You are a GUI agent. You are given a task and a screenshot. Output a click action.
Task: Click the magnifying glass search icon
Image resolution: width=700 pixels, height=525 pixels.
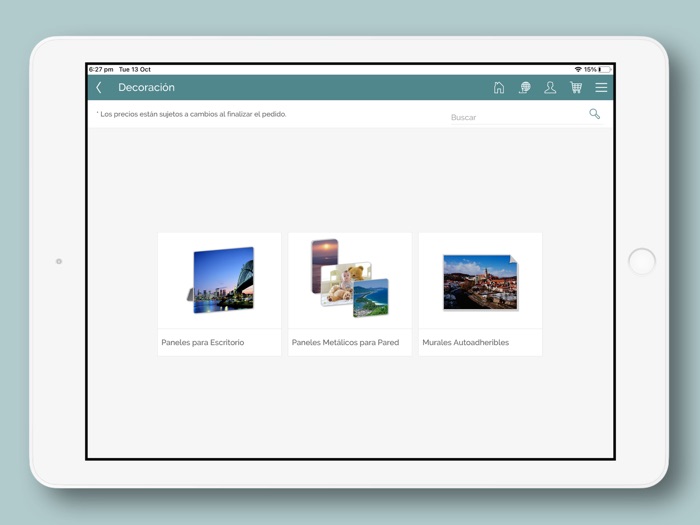[594, 114]
